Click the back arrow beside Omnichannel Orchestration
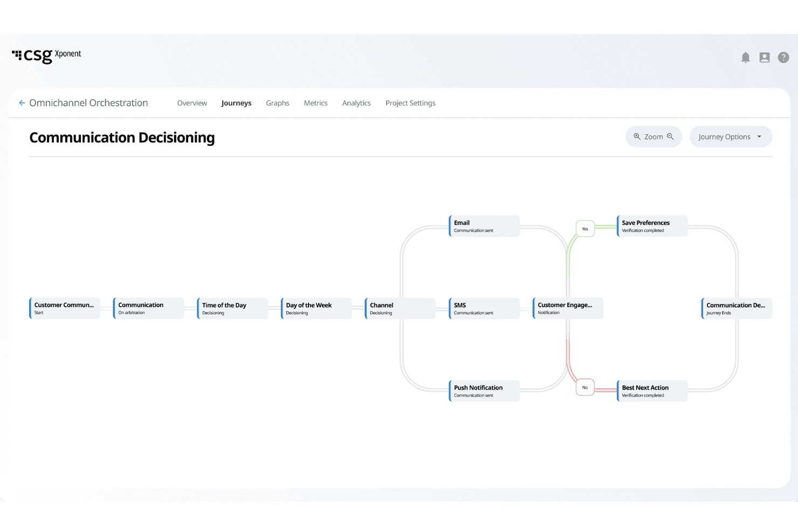Viewport: 798px width, 532px height. 22,103
